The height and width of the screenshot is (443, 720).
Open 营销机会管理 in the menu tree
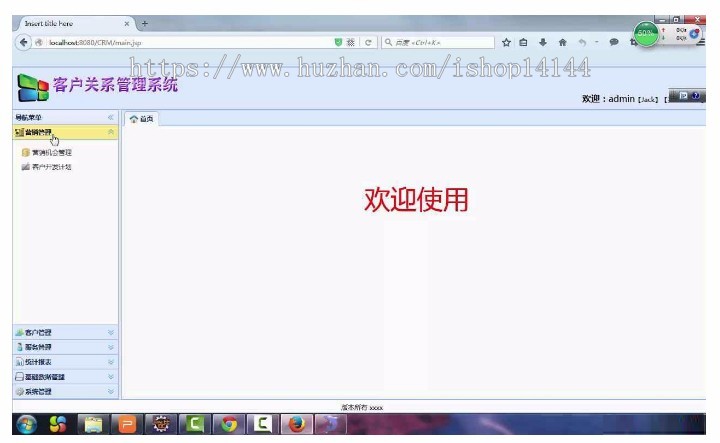pos(51,152)
